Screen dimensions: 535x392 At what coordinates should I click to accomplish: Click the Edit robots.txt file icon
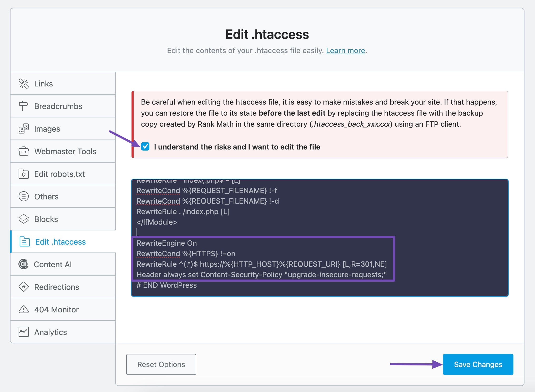point(23,174)
